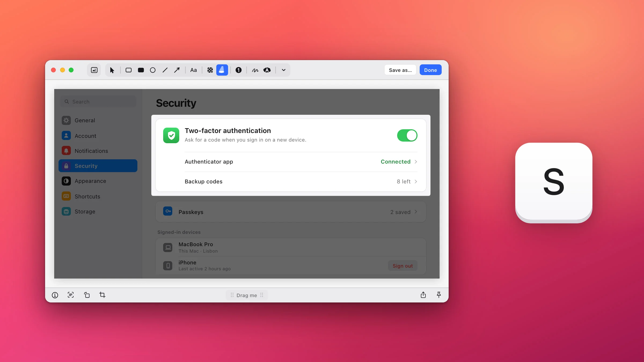Image resolution: width=644 pixels, height=362 pixels.
Task: Select the ellipse circle tool
Action: [153, 70]
